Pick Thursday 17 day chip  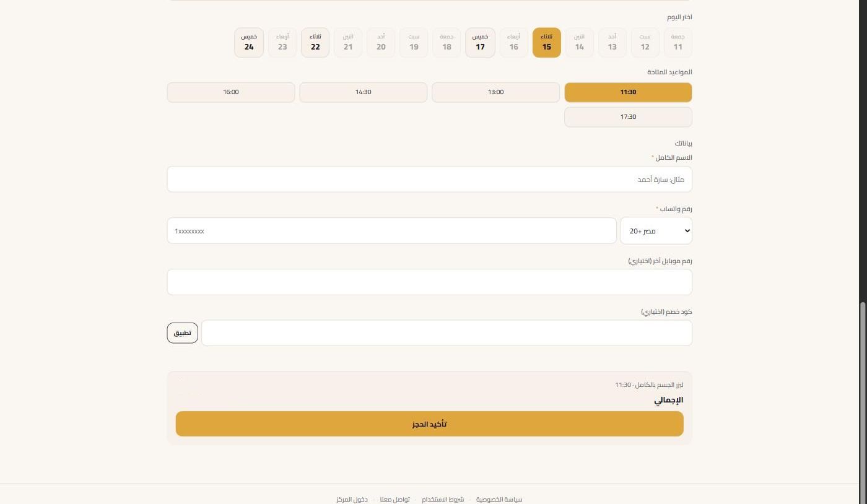click(480, 43)
